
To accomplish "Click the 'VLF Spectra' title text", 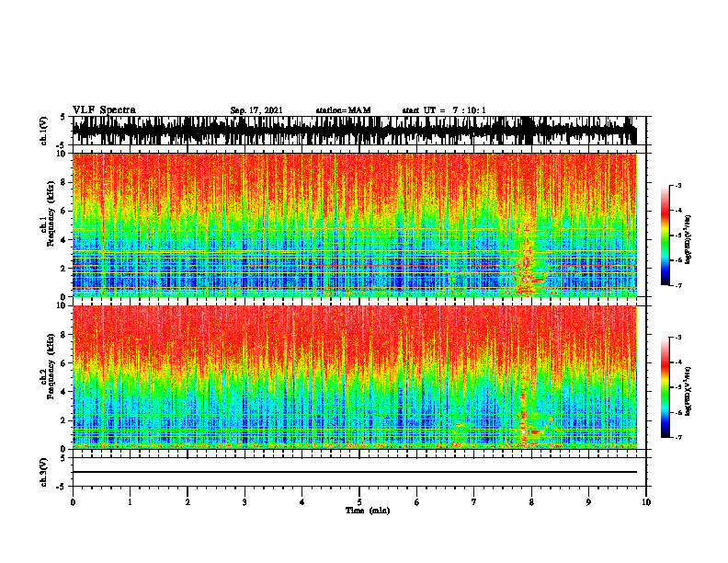I will pyautogui.click(x=104, y=110).
